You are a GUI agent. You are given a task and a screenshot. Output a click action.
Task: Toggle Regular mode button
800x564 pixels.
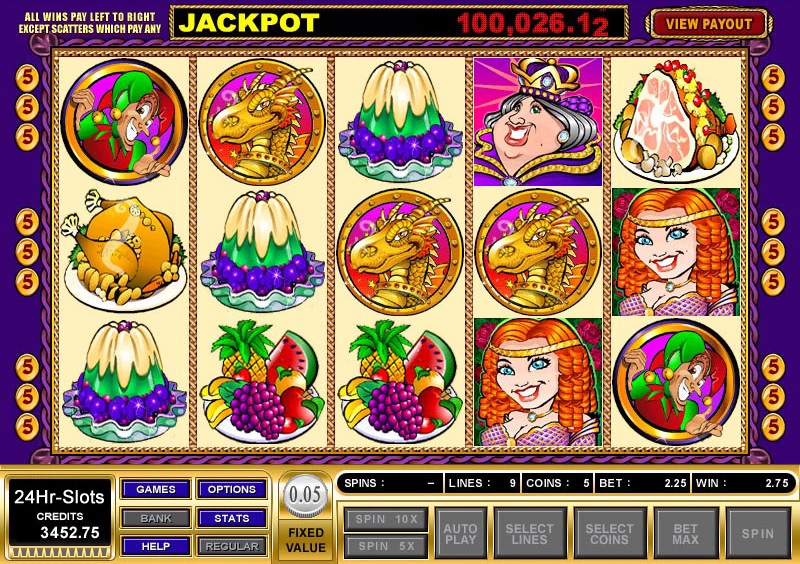[232, 546]
